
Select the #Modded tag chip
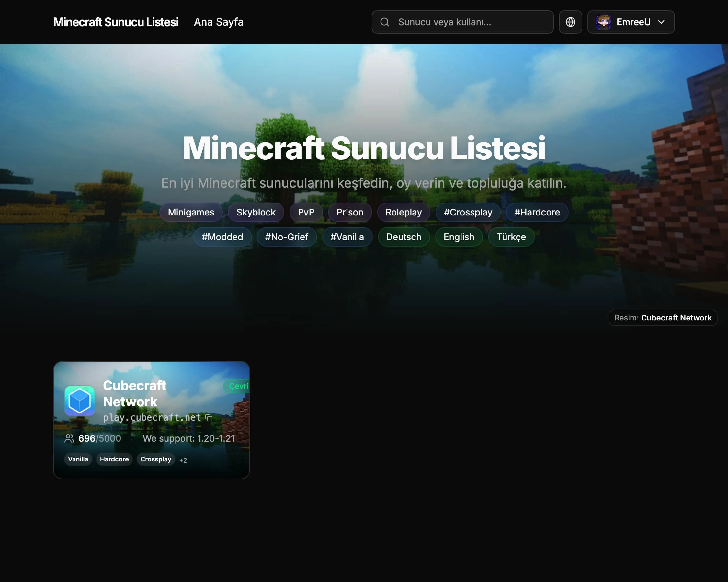coord(222,237)
